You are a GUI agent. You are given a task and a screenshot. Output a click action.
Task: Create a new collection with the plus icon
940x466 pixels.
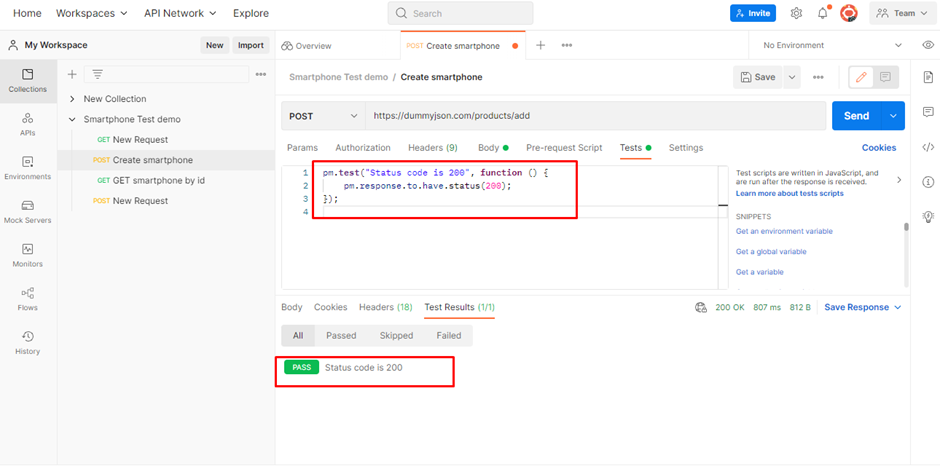(72, 74)
